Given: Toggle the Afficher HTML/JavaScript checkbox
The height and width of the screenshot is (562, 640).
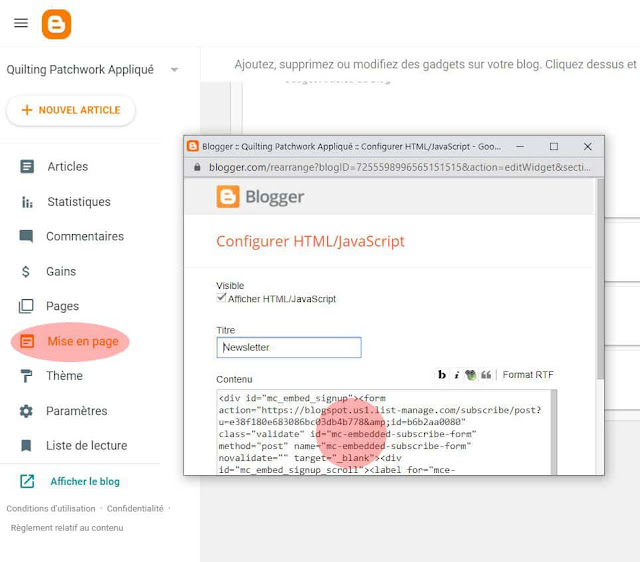Looking at the screenshot, I should [x=221, y=298].
